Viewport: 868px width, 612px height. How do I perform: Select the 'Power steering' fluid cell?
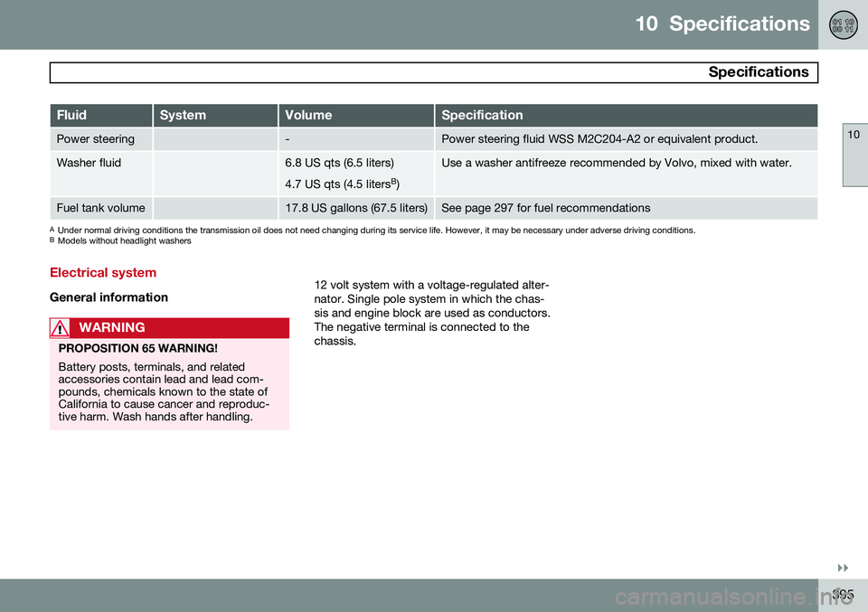101,139
